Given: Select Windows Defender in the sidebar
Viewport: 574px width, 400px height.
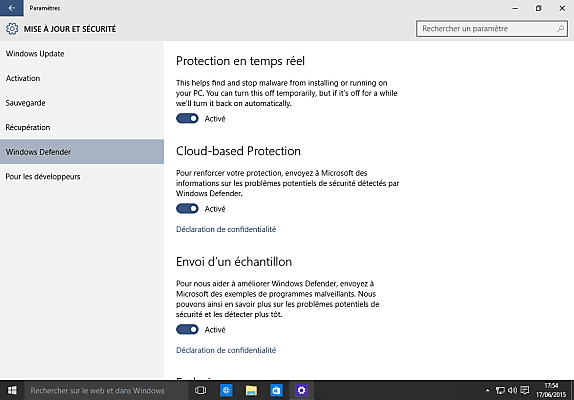Looking at the screenshot, I should [82, 152].
